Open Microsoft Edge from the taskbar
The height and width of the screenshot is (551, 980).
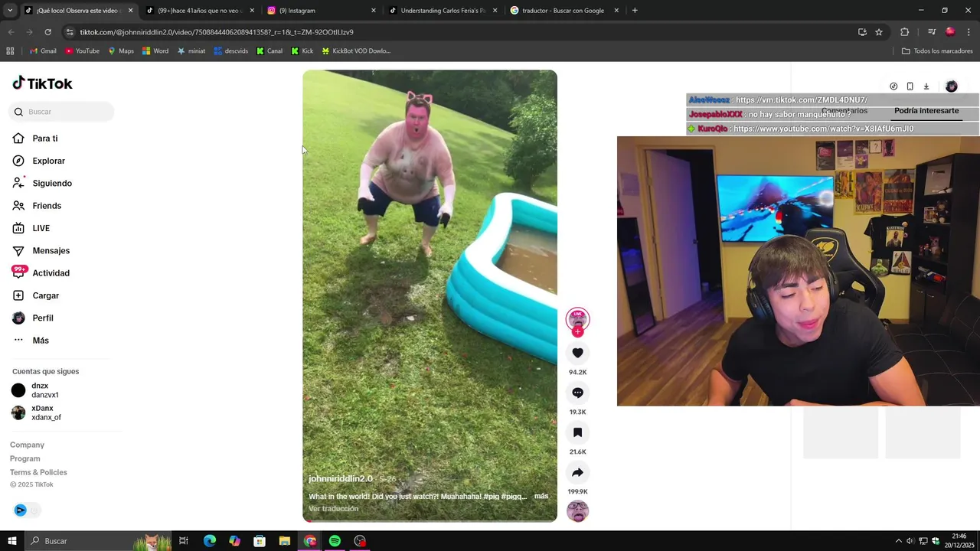coord(210,541)
